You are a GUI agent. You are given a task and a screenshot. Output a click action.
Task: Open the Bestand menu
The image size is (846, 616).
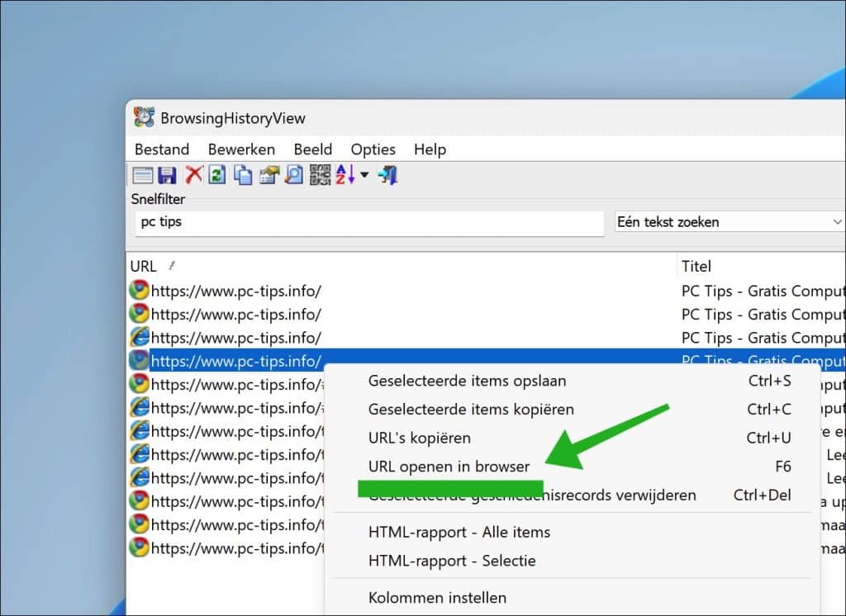coord(162,149)
